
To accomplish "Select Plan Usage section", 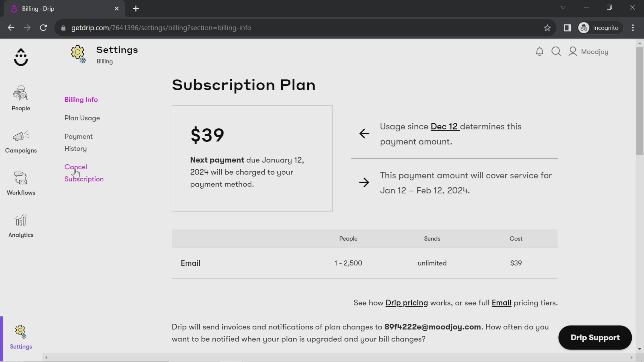I will tap(82, 118).
